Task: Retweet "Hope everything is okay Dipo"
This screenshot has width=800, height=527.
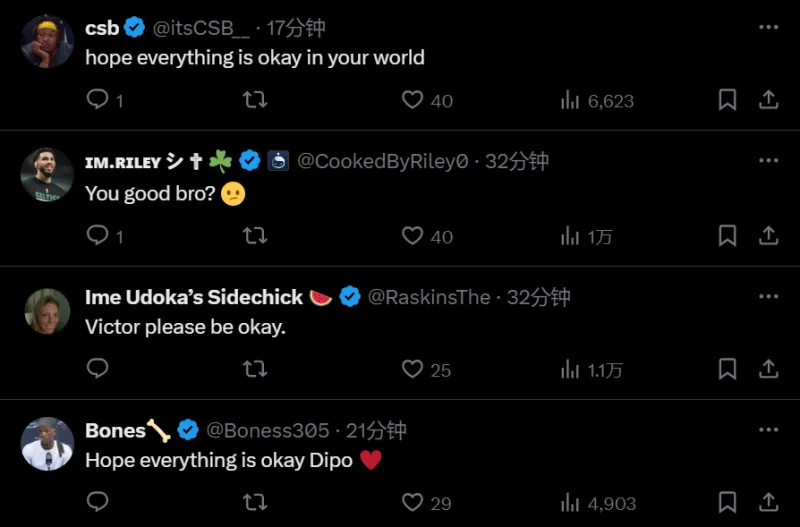Action: [255, 503]
